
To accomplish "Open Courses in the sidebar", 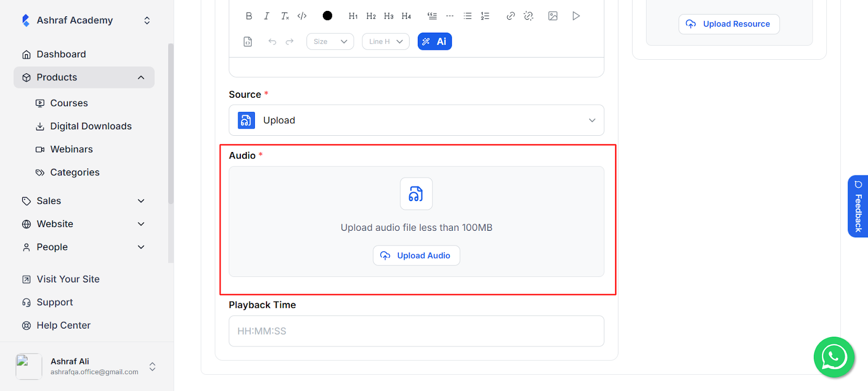I will click(69, 103).
